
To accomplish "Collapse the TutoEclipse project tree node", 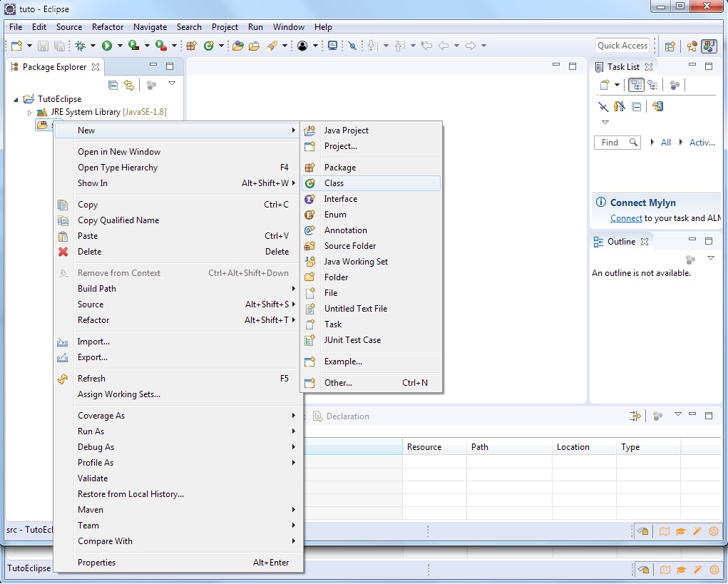I will tap(16, 99).
